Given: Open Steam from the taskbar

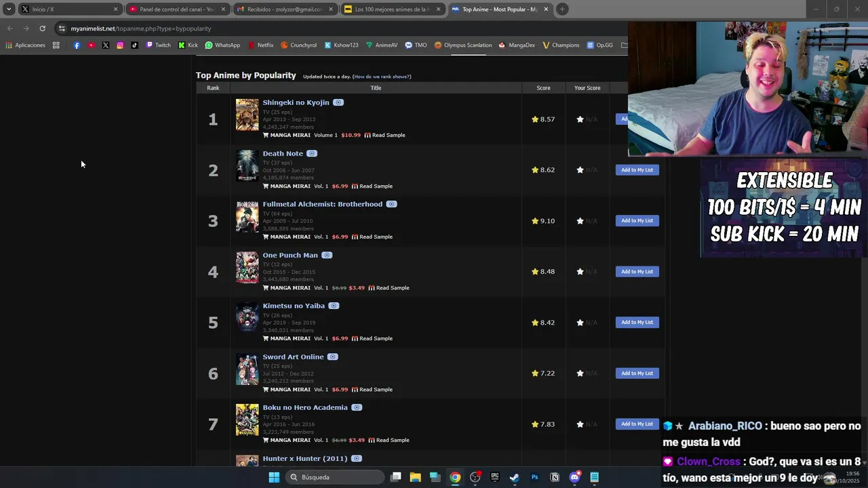Looking at the screenshot, I should [515, 477].
